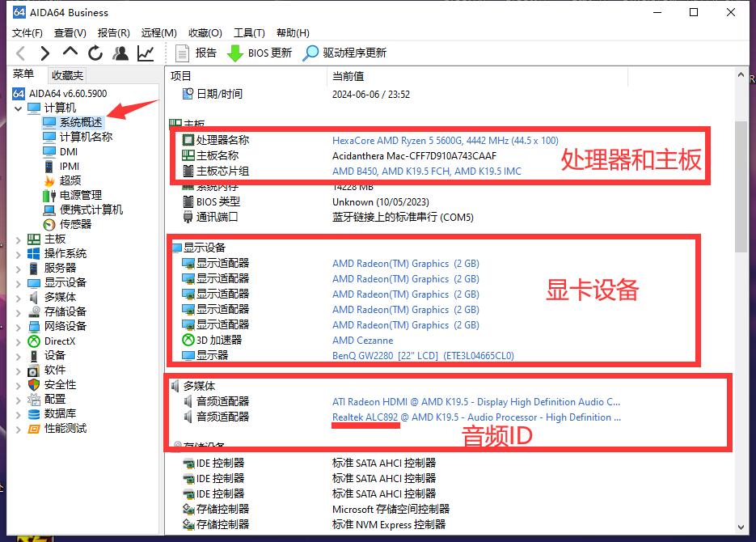756x542 pixels.
Task: Open the ATI Radeon HDMI audio link
Action: pos(476,402)
